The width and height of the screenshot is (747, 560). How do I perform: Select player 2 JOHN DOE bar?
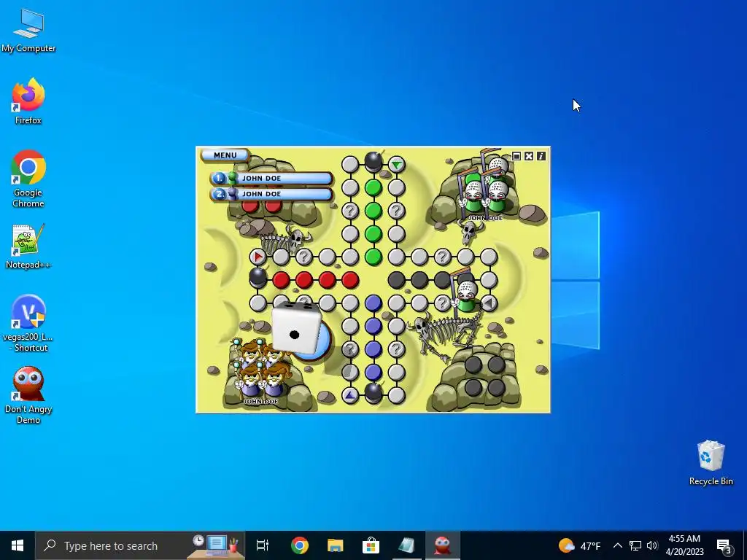click(271, 194)
